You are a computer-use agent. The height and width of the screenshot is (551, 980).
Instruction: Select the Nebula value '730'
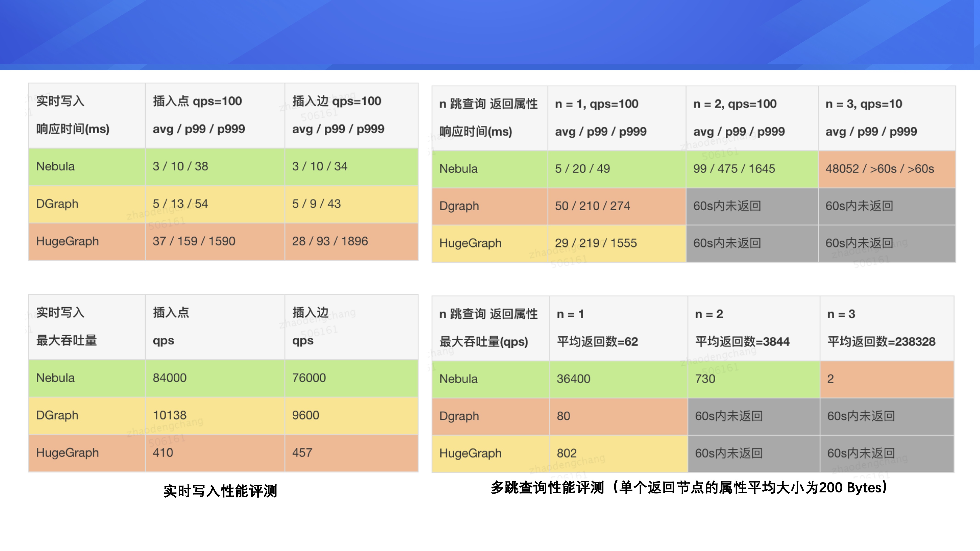click(705, 379)
